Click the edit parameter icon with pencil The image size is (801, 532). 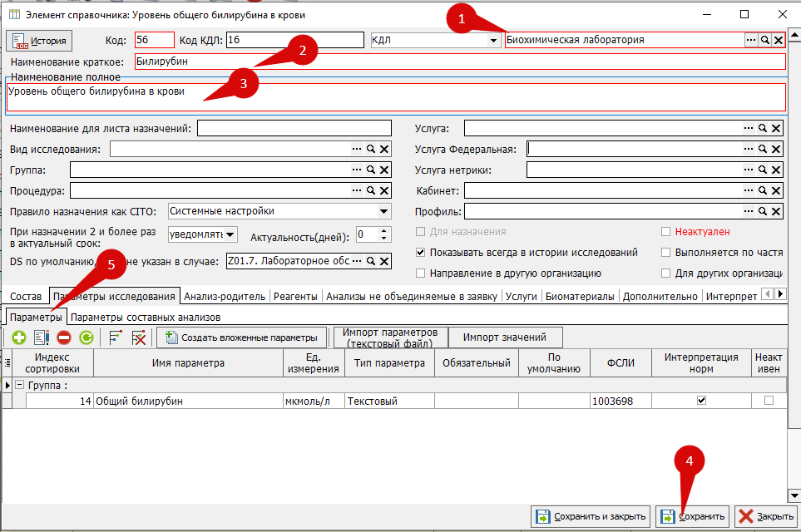pos(42,337)
